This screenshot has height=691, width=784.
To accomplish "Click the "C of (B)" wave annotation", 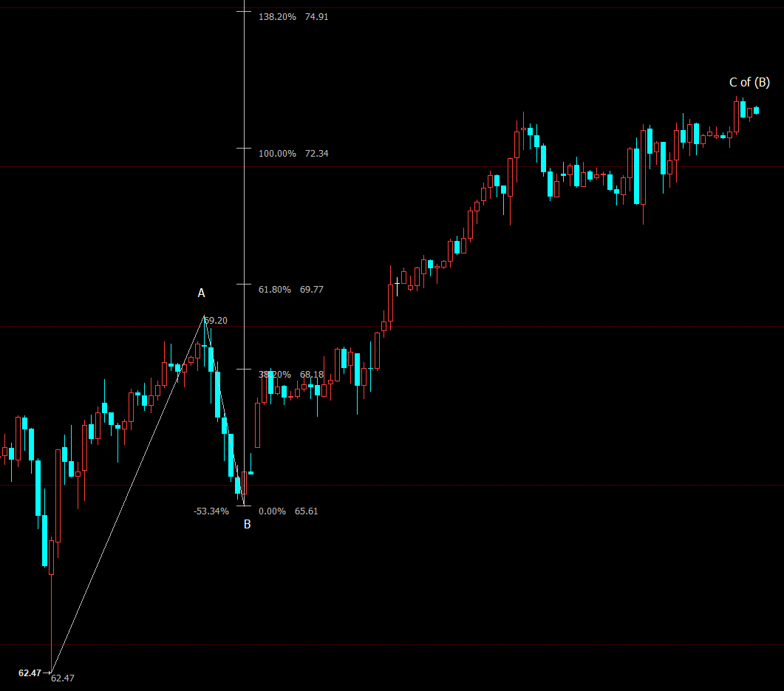I will click(749, 82).
